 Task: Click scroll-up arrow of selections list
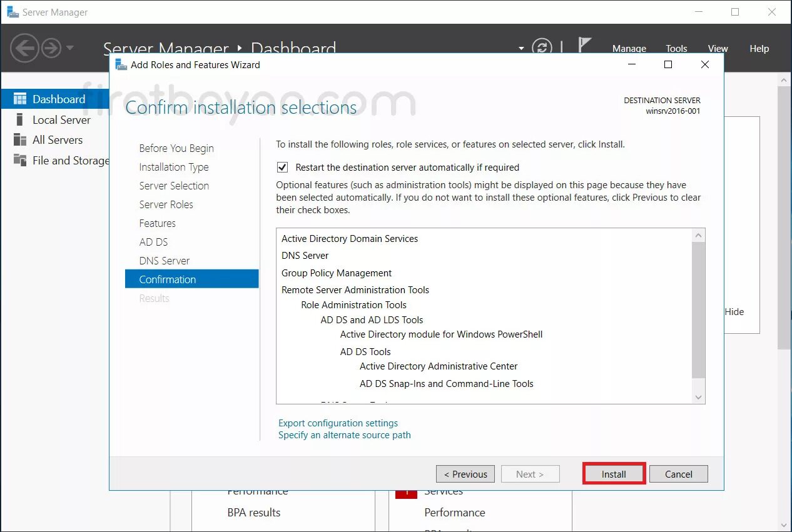[699, 235]
